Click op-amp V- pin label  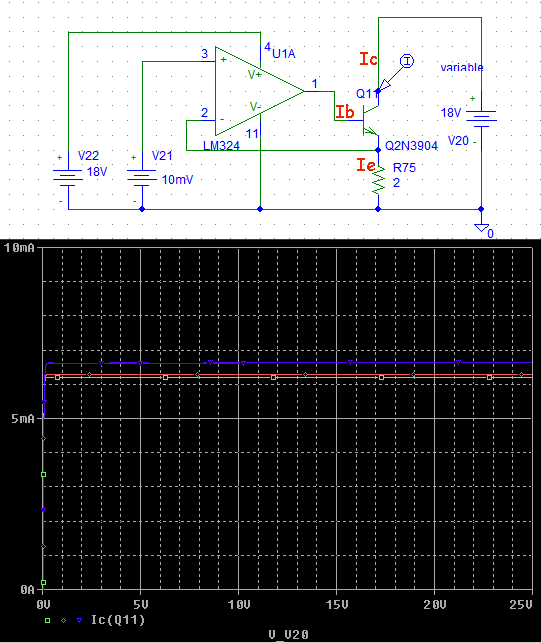255,107
